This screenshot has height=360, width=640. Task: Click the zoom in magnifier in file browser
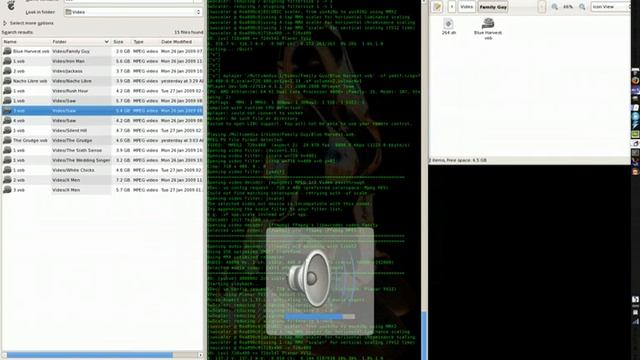[x=582, y=7]
